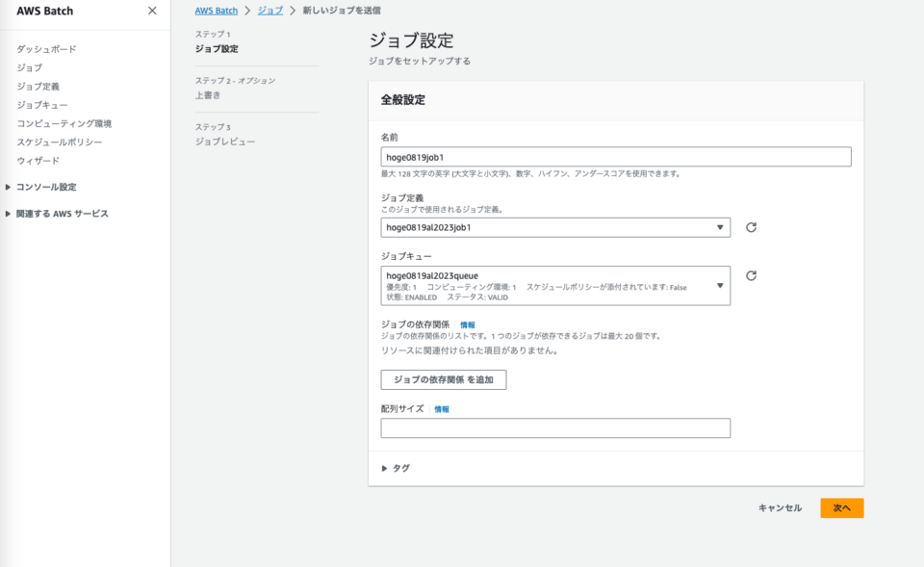Close the AWS Batch side navigation panel
Image resolution: width=924 pixels, height=567 pixels.
tap(152, 11)
